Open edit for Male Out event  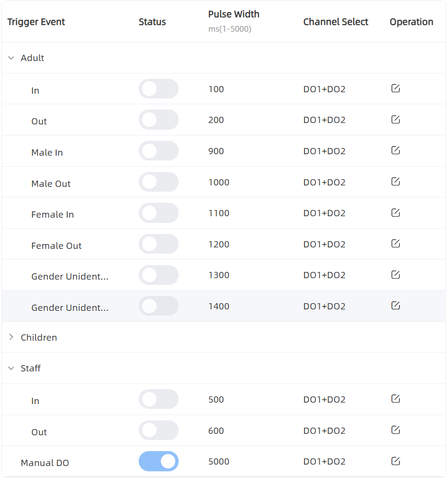coord(396,182)
